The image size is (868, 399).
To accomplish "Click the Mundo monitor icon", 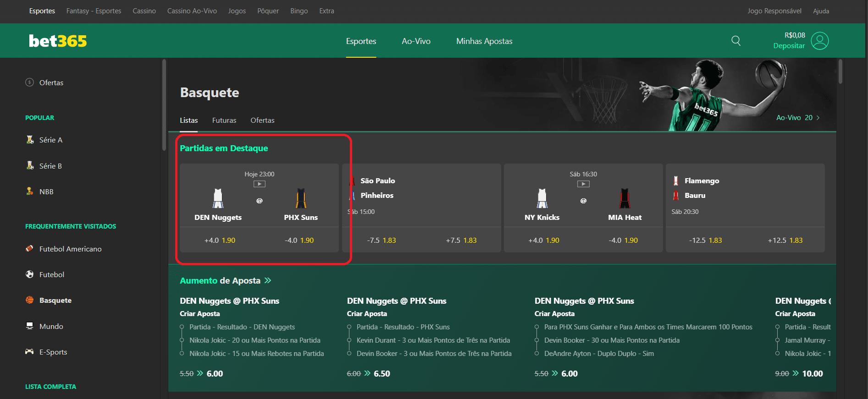I will tap(30, 326).
